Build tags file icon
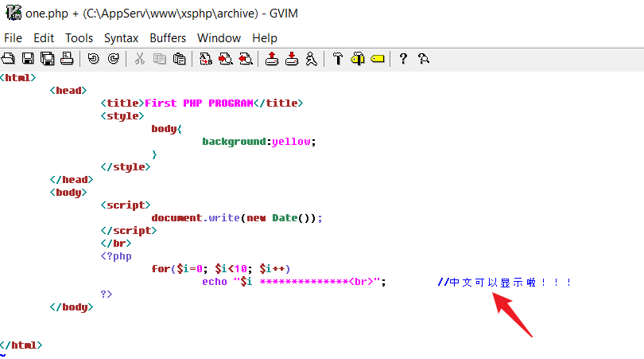644x359 pixels. (357, 59)
